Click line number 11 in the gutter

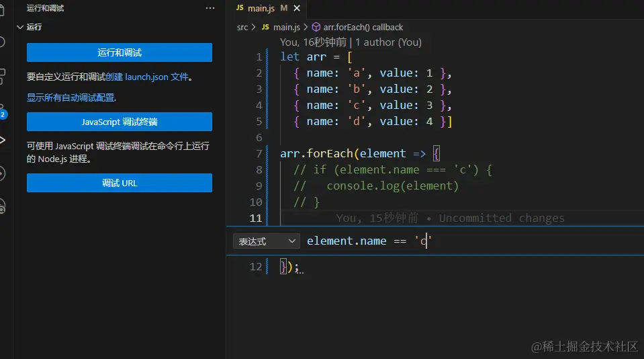[256, 218]
